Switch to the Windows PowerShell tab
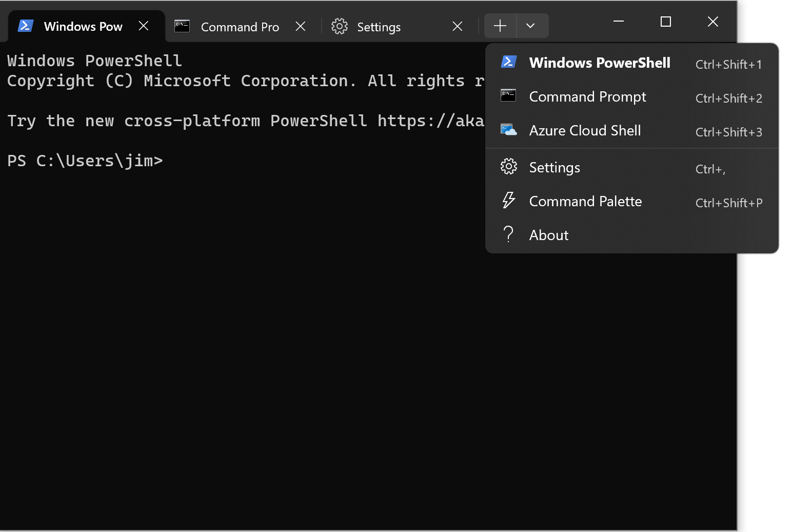The image size is (792, 532). coord(87,26)
